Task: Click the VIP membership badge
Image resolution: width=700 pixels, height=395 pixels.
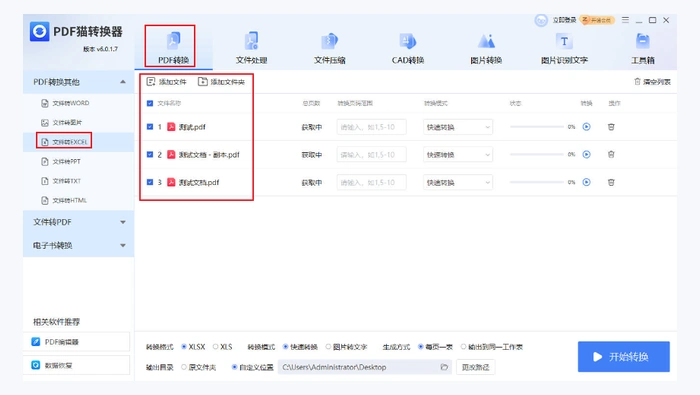Action: coord(597,20)
